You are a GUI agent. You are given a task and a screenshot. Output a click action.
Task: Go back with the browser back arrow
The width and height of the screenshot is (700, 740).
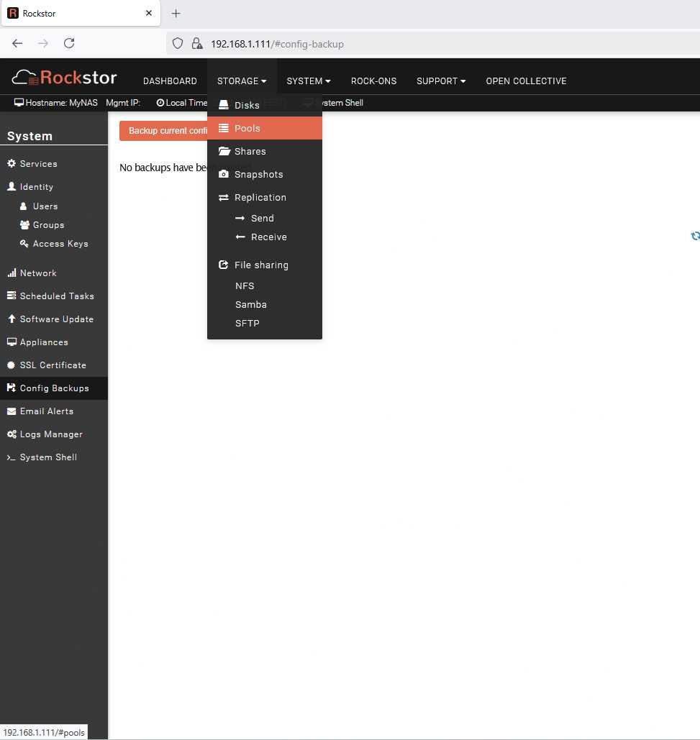point(17,43)
